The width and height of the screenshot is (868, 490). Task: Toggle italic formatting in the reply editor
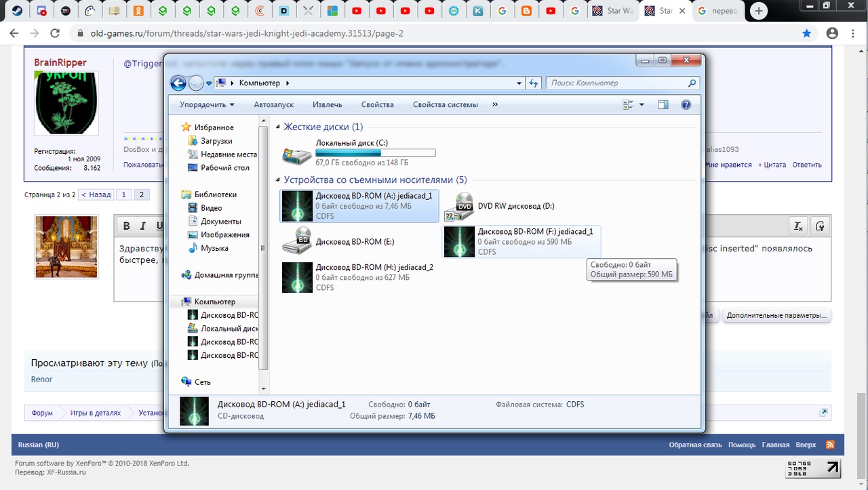pos(143,226)
